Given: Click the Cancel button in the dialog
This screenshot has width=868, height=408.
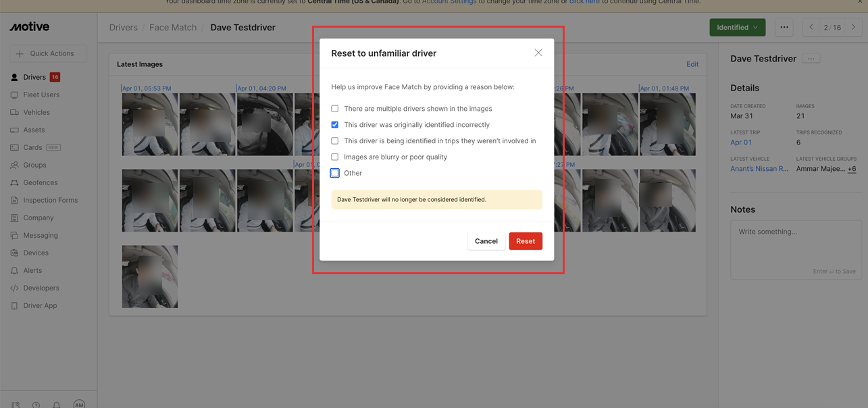Looking at the screenshot, I should pyautogui.click(x=486, y=241).
